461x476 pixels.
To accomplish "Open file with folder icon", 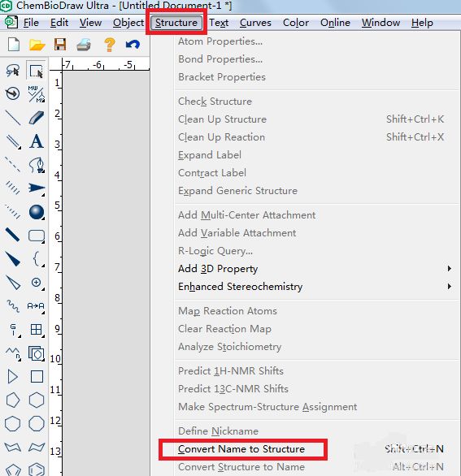I will (37, 45).
